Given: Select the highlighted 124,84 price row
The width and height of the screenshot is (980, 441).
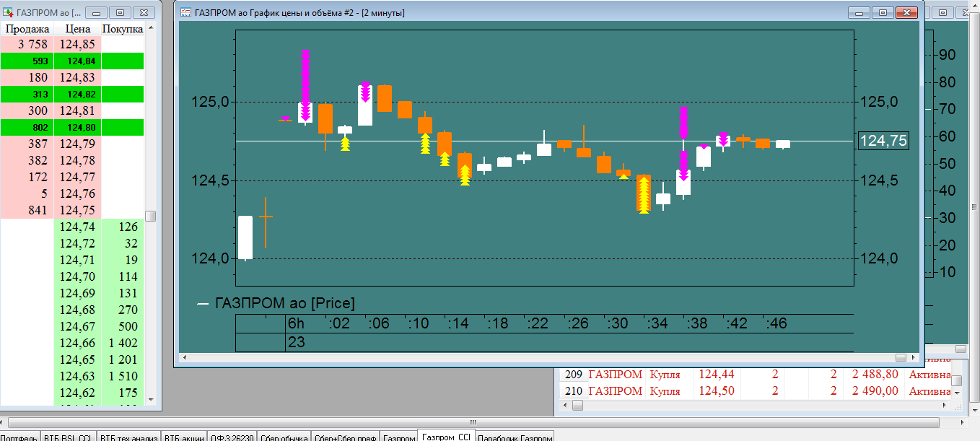Looking at the screenshot, I should [72, 61].
